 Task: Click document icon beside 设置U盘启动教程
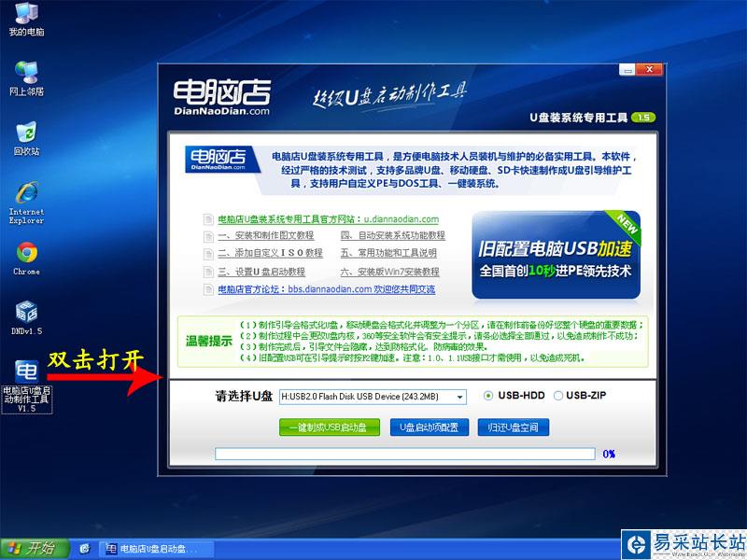coord(208,272)
